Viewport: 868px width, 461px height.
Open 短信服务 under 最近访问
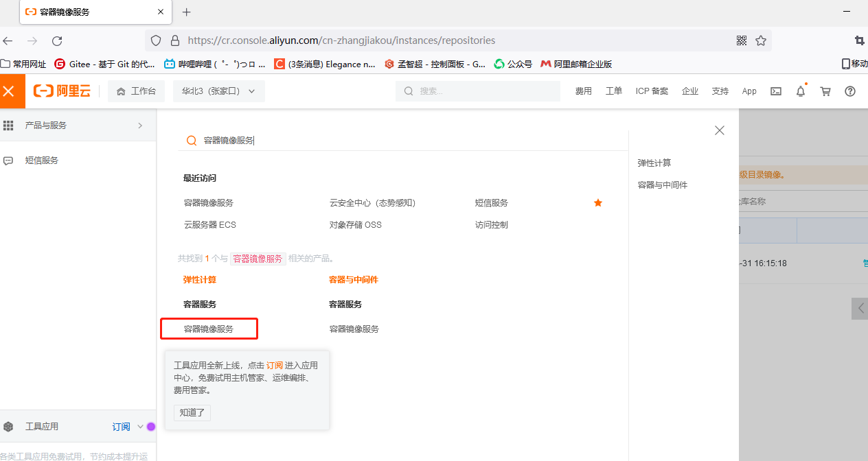tap(492, 203)
